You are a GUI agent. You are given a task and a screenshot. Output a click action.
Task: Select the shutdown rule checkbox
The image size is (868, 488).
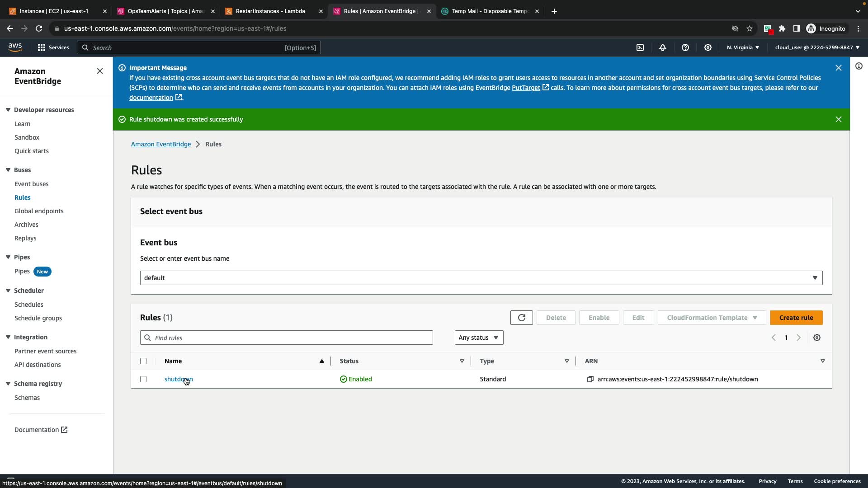143,379
